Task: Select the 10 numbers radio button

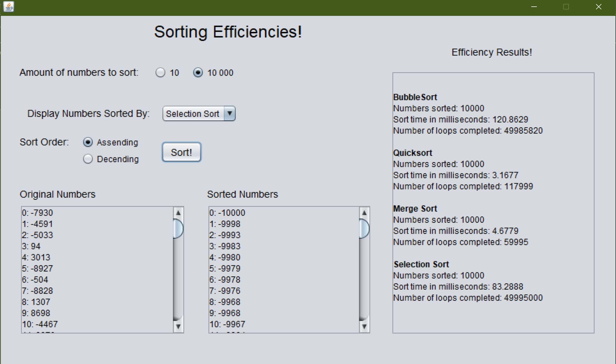Action: [x=160, y=73]
